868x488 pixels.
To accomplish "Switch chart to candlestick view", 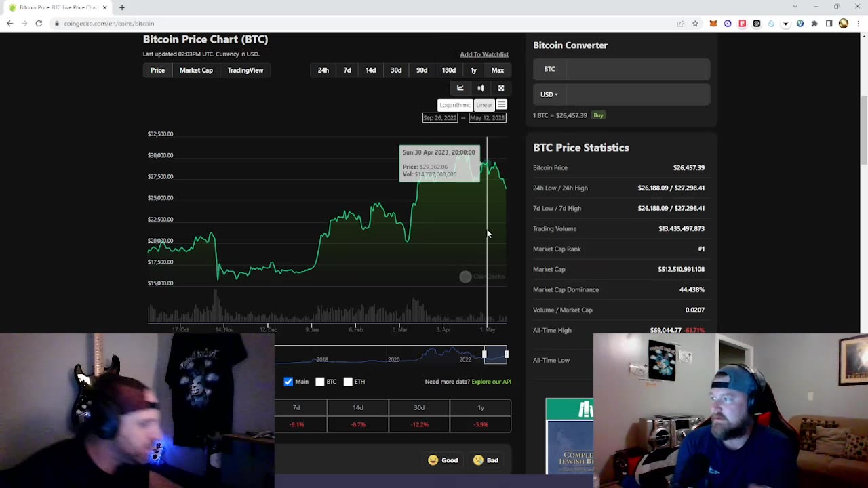I will 480,88.
